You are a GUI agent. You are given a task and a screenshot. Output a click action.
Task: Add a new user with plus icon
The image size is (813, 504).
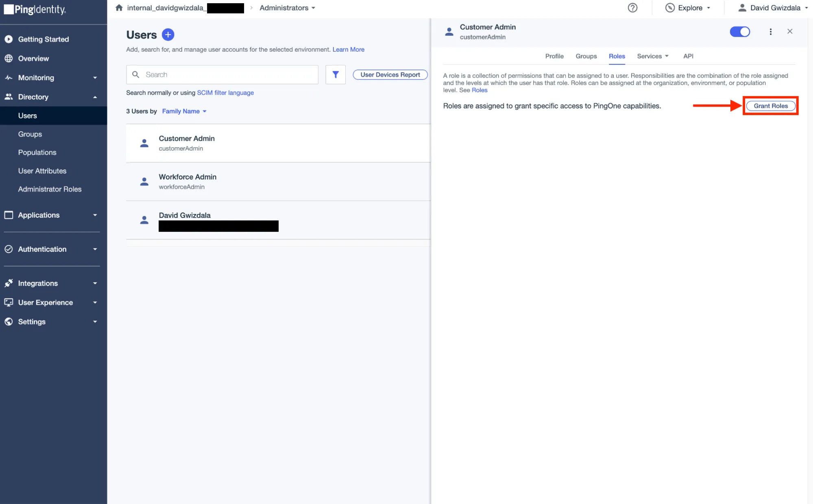[x=168, y=35]
